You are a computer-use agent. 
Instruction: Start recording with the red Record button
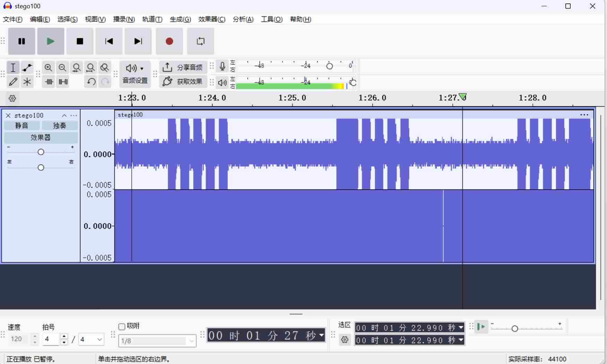pyautogui.click(x=169, y=42)
